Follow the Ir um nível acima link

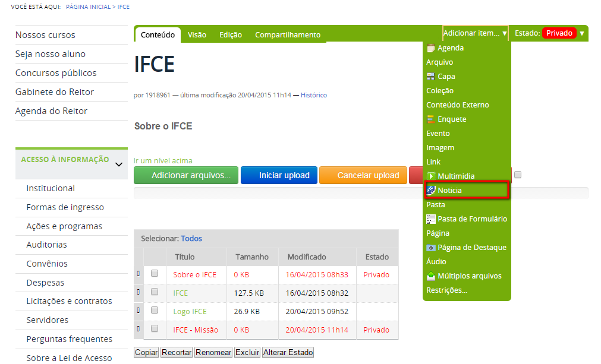[x=163, y=161]
